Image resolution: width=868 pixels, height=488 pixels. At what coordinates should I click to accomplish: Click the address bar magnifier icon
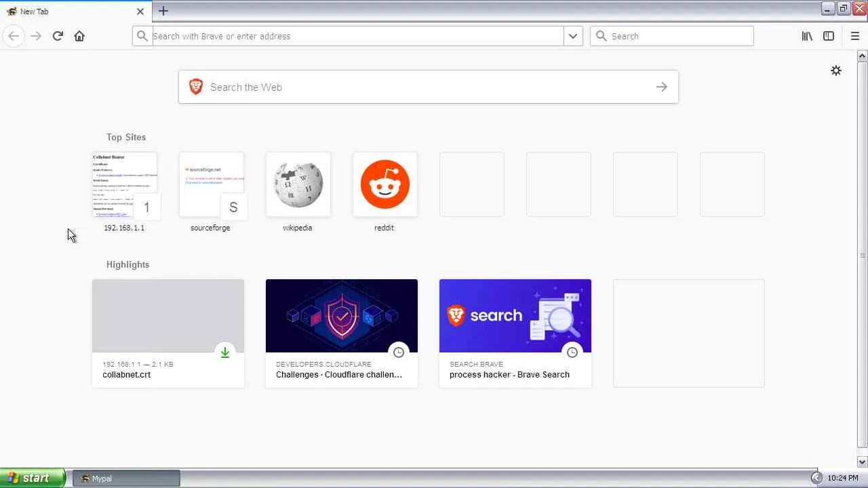(x=142, y=36)
